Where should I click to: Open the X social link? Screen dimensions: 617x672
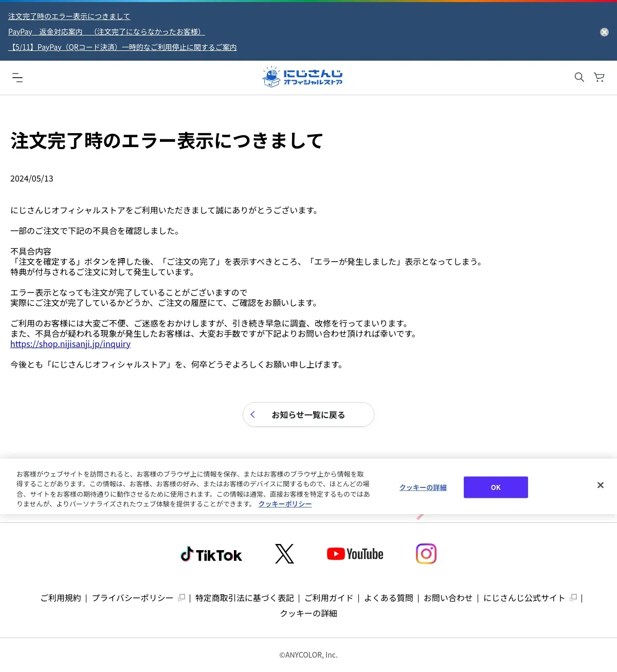284,554
